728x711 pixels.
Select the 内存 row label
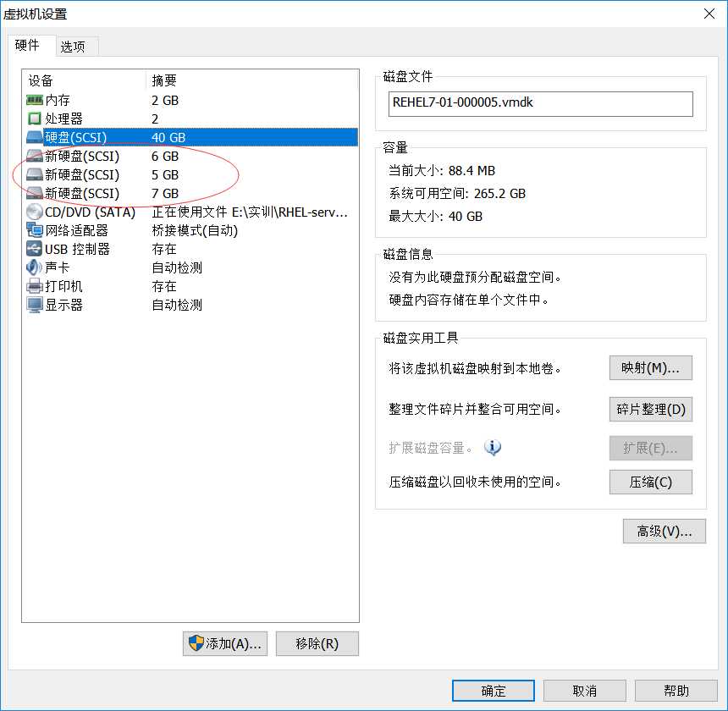(57, 100)
